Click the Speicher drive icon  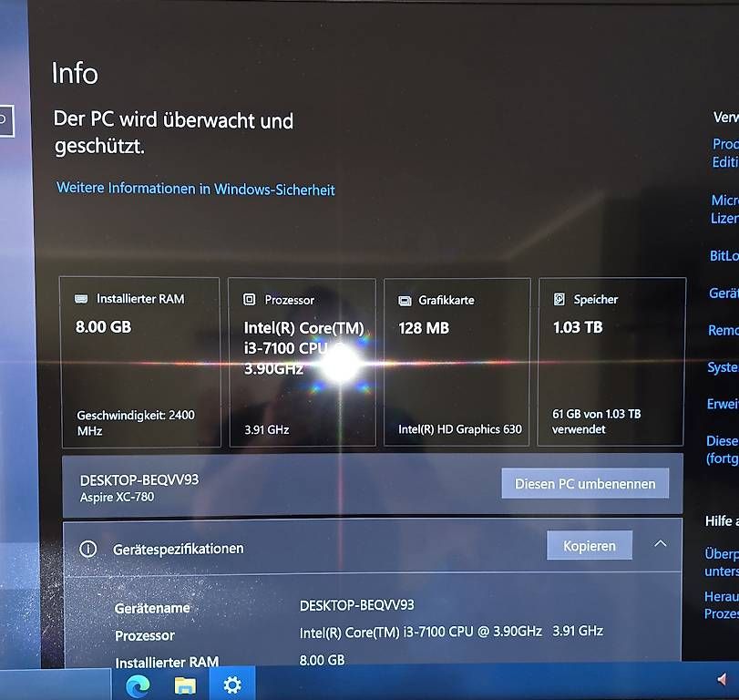(x=559, y=299)
